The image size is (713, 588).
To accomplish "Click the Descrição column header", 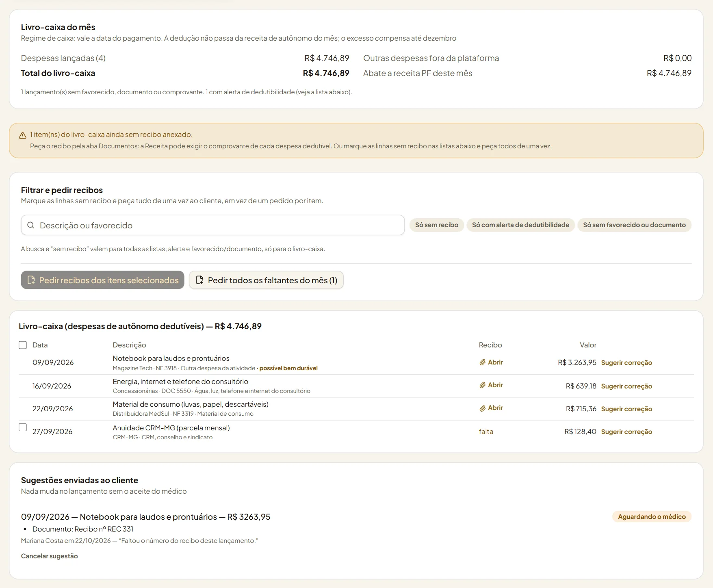I will 129,345.
